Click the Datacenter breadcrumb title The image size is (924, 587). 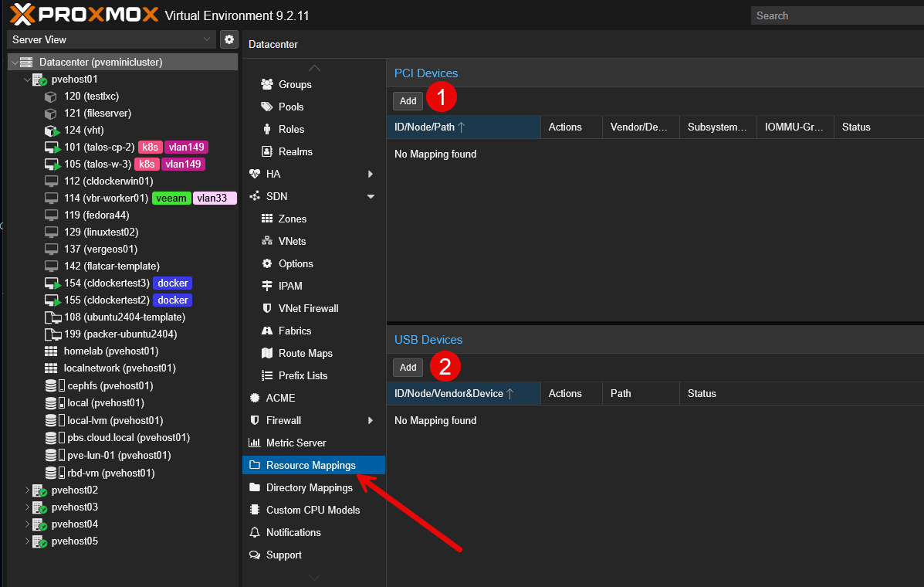pos(272,44)
